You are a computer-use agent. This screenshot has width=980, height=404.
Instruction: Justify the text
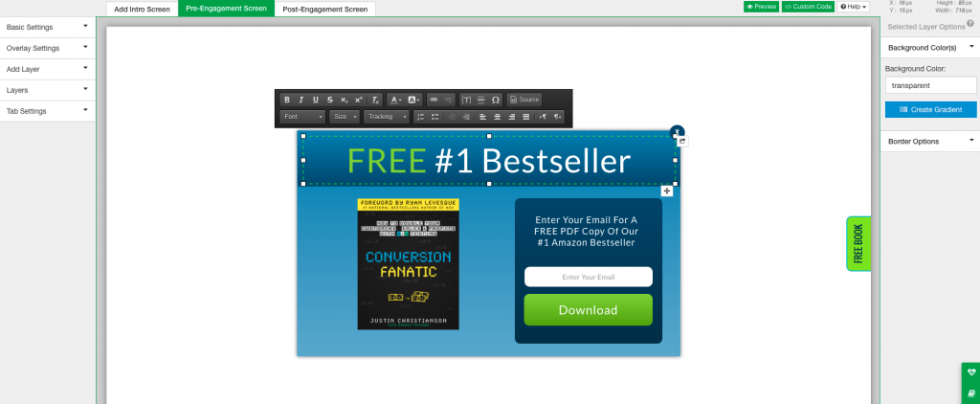[526, 117]
